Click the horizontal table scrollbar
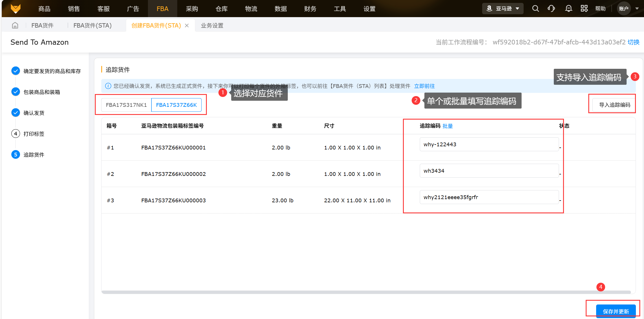Viewport: 644px width, 319px height. pyautogui.click(x=366, y=292)
